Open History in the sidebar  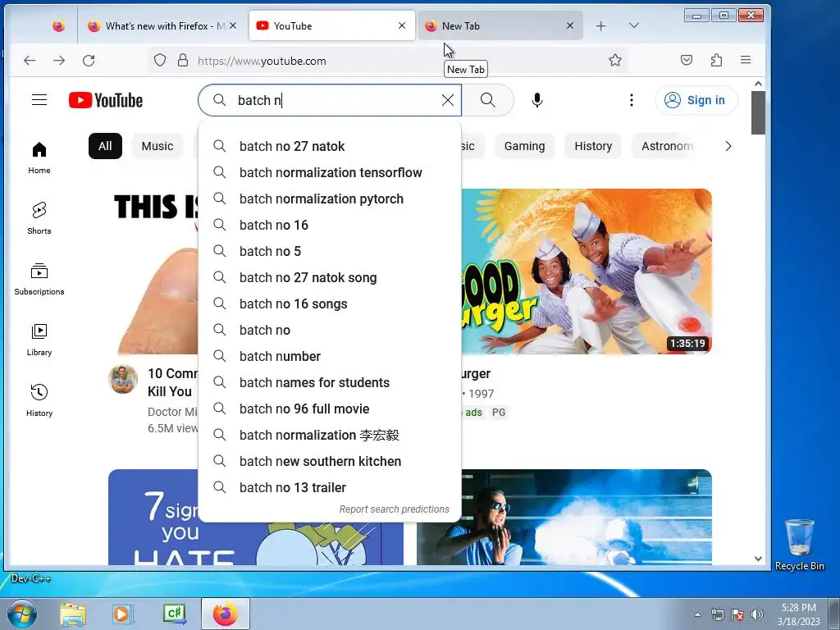pos(39,400)
